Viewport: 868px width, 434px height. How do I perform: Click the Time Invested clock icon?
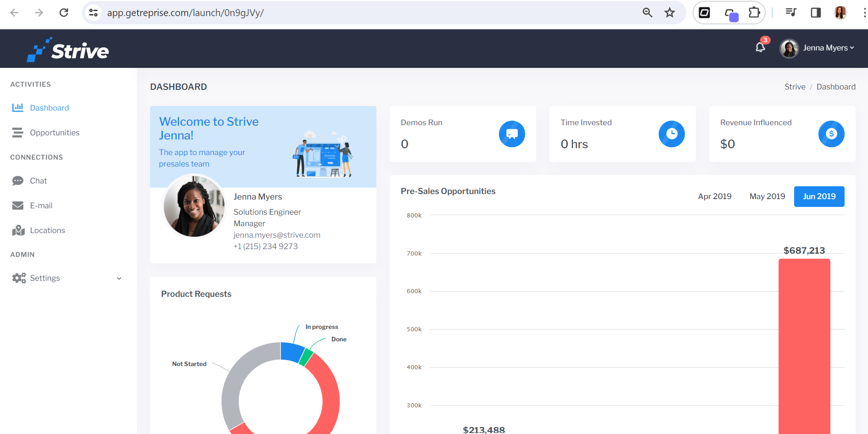[x=672, y=134]
